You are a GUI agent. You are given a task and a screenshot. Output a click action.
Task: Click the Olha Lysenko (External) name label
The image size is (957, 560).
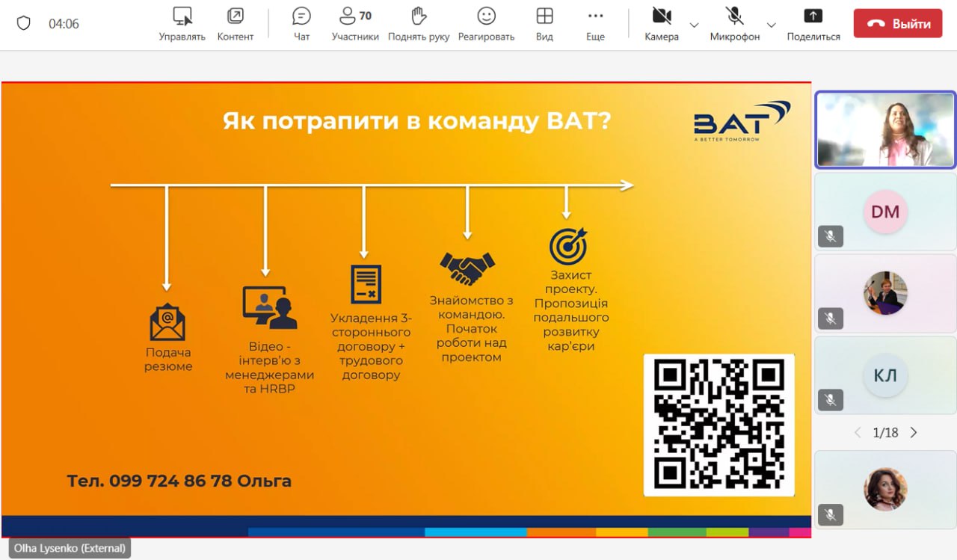click(x=70, y=548)
